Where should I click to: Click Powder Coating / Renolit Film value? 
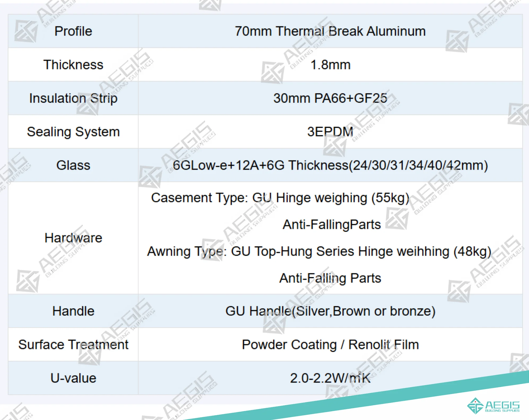pyautogui.click(x=330, y=345)
